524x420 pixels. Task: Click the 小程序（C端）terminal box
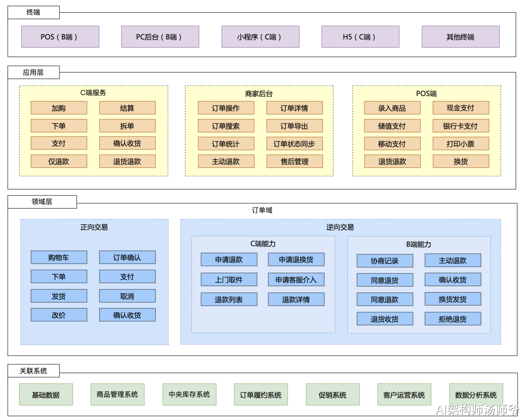click(260, 37)
